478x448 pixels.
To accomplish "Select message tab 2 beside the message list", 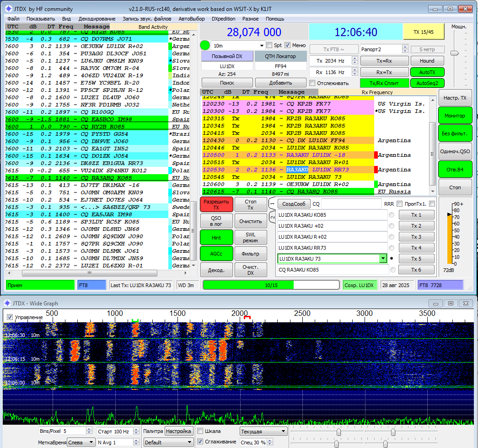I will [x=273, y=217].
